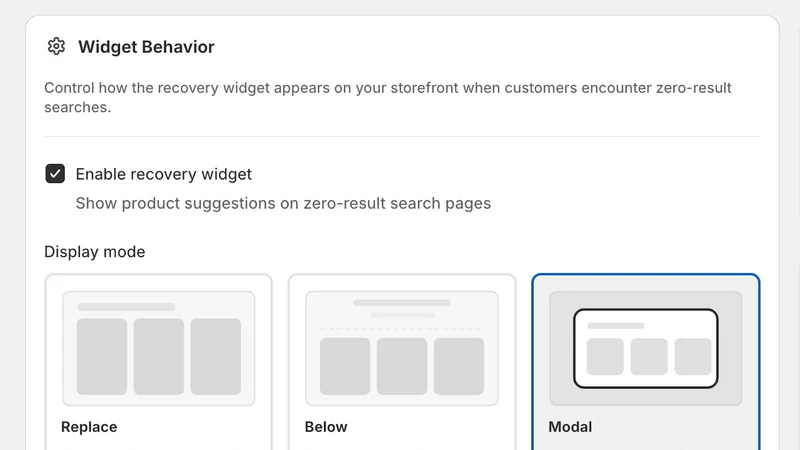Click the Modal layout preview thumbnail
Image resolution: width=800 pixels, height=450 pixels.
tap(645, 348)
